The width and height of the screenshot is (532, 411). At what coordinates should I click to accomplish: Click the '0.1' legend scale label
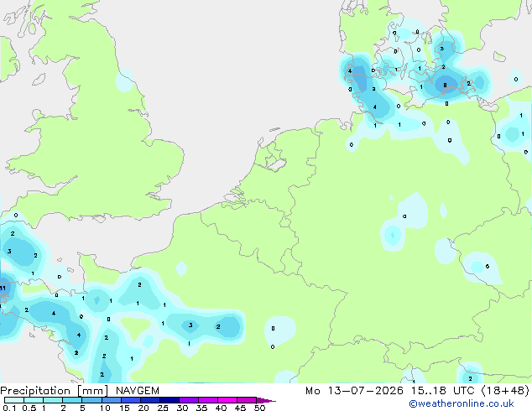click(x=9, y=408)
